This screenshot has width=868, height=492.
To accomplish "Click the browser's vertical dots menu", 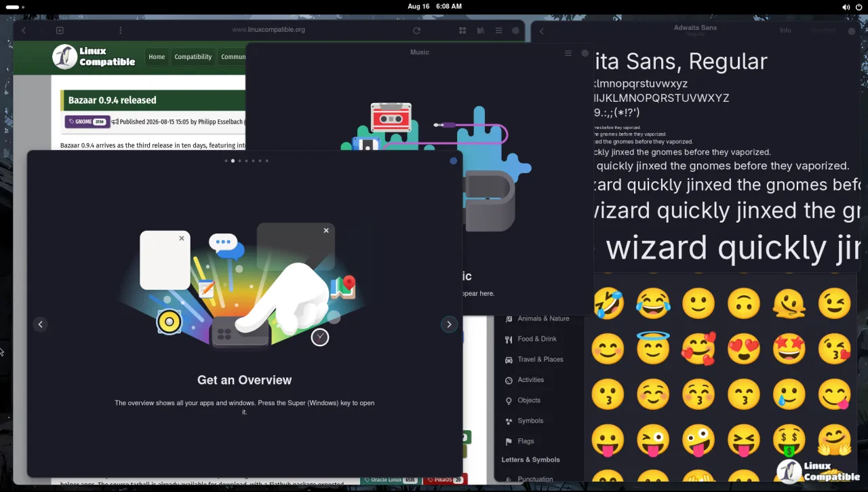I will (x=121, y=31).
